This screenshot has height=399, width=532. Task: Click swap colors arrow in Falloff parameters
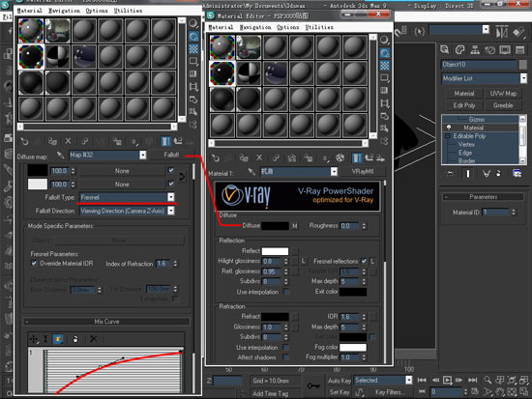182,177
